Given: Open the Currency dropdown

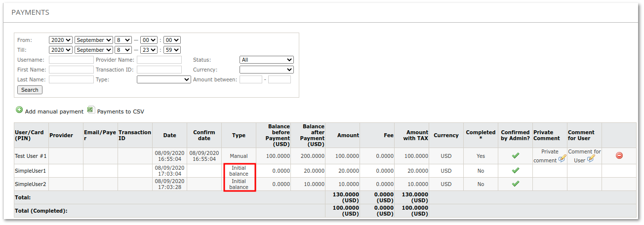Looking at the screenshot, I should pos(266,70).
